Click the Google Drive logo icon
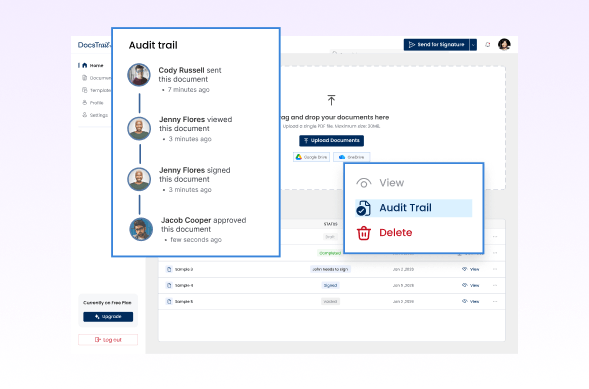 tap(299, 157)
